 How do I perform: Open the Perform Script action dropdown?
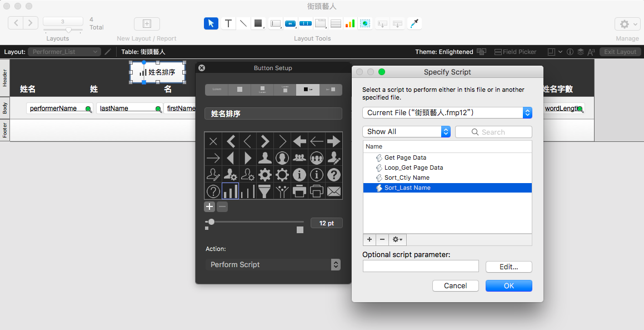[x=273, y=264]
